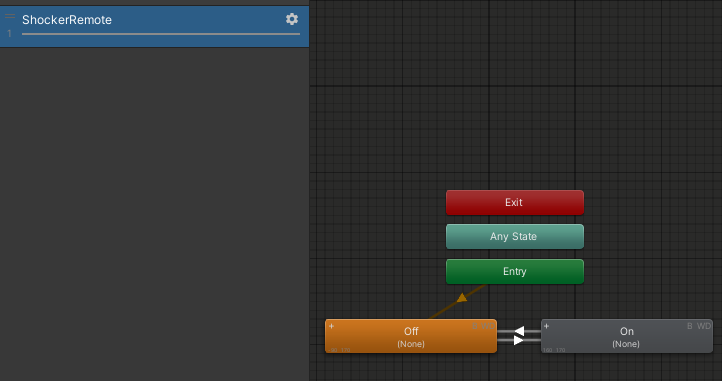
Task: Select the green Entry node
Action: coord(515,271)
